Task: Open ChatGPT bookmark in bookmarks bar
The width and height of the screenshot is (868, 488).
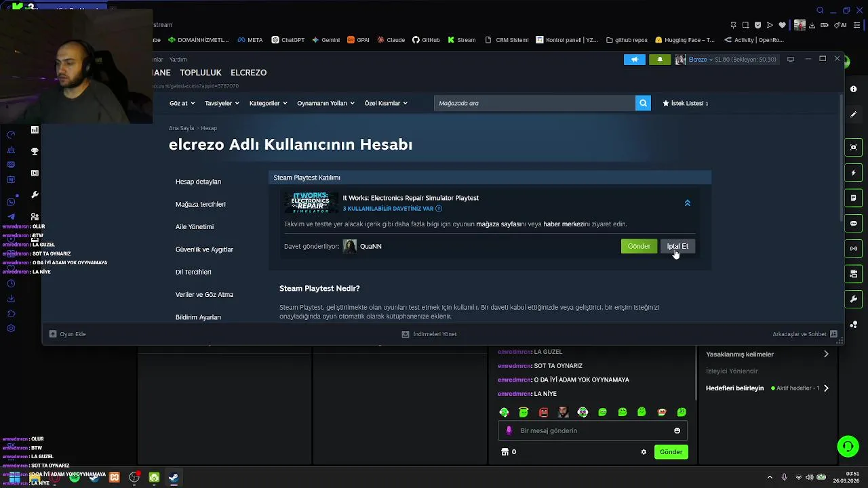Action: [288, 40]
